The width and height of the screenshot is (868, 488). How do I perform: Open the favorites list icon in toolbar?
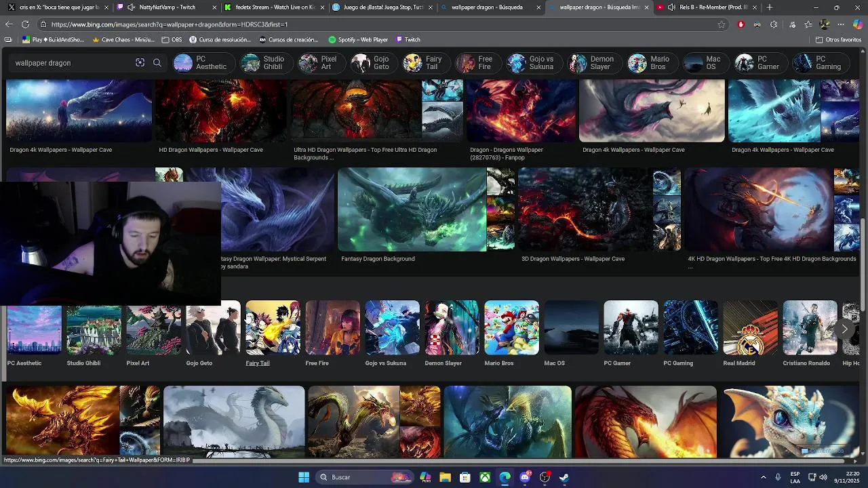pos(808,24)
